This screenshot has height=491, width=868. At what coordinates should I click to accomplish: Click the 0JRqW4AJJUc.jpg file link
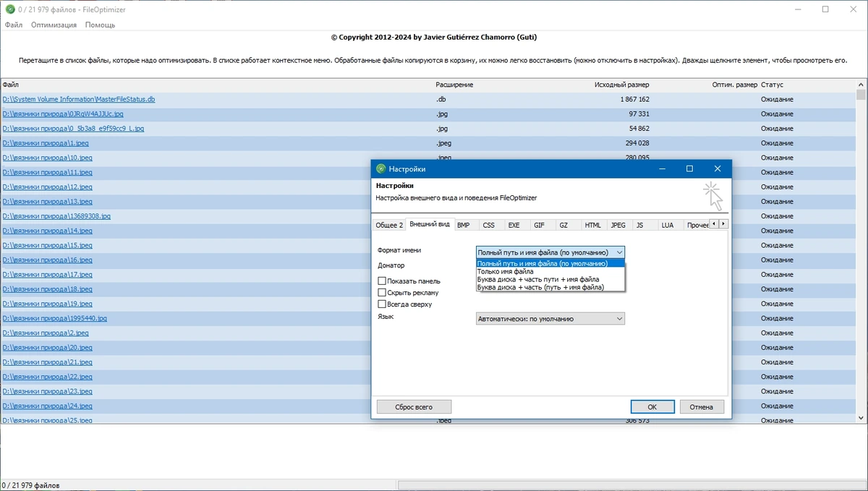click(63, 114)
